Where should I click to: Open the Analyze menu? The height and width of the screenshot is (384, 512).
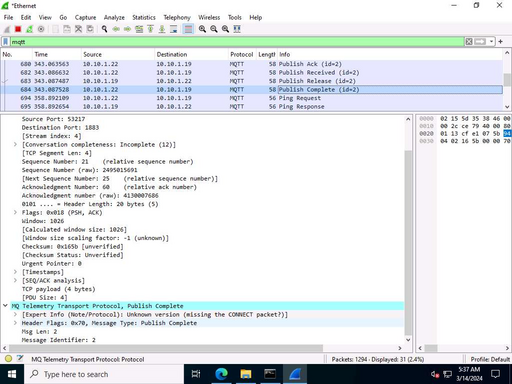point(114,17)
